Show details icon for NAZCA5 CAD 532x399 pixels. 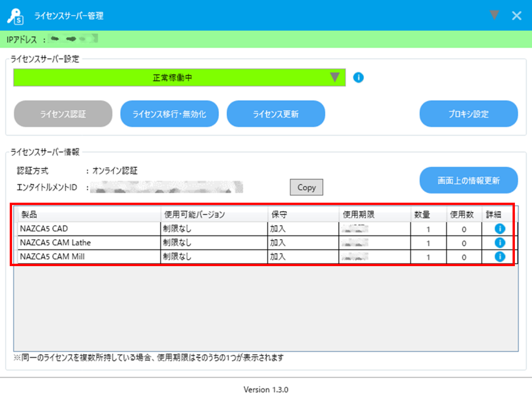500,229
